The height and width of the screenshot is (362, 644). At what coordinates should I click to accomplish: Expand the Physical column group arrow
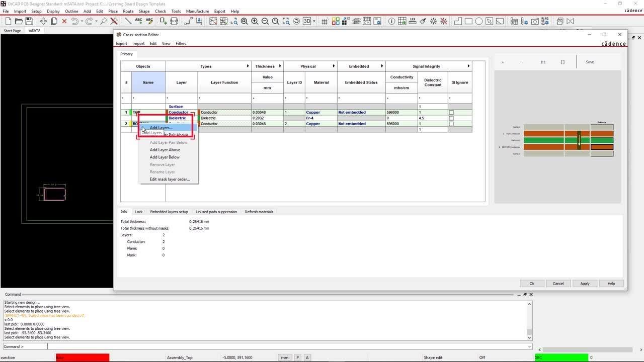pos(334,66)
